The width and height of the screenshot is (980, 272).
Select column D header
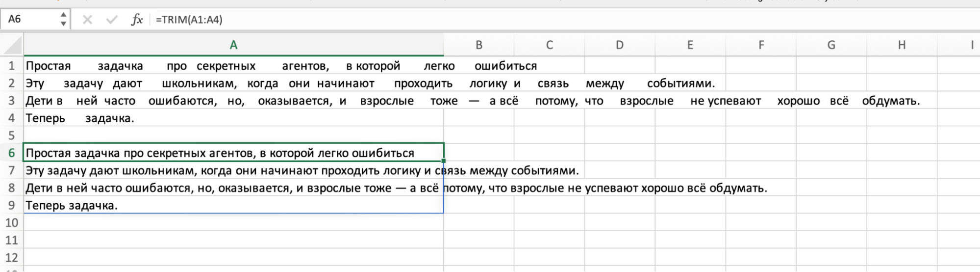tap(620, 45)
